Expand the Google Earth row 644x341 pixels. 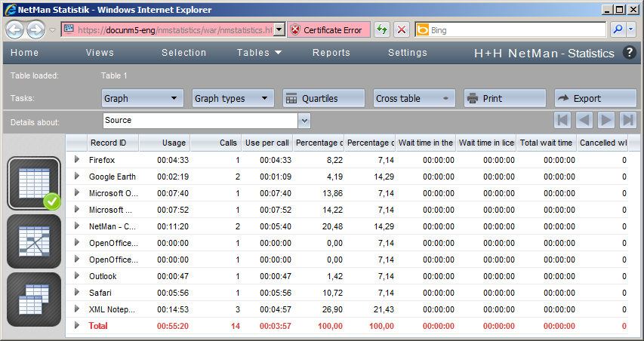76,176
